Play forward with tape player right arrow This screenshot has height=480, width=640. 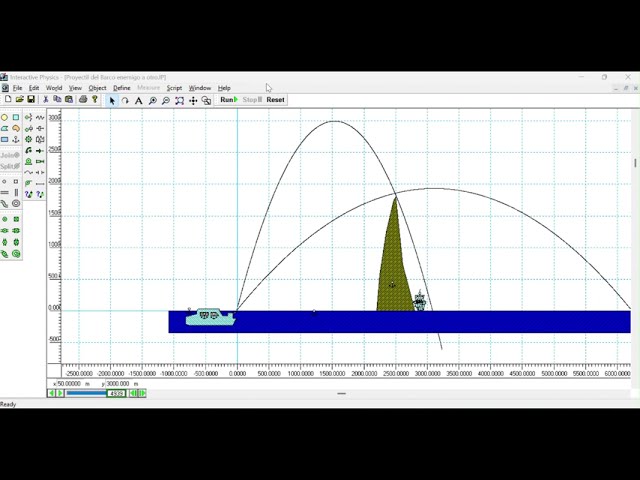point(60,393)
